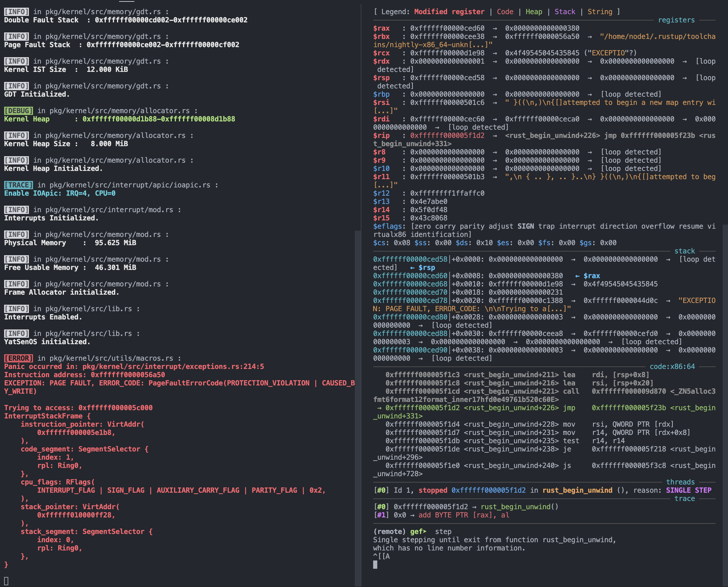
Task: Click 'Enable IOApic: IRQ=4, CPU=0' line
Action: coord(60,193)
